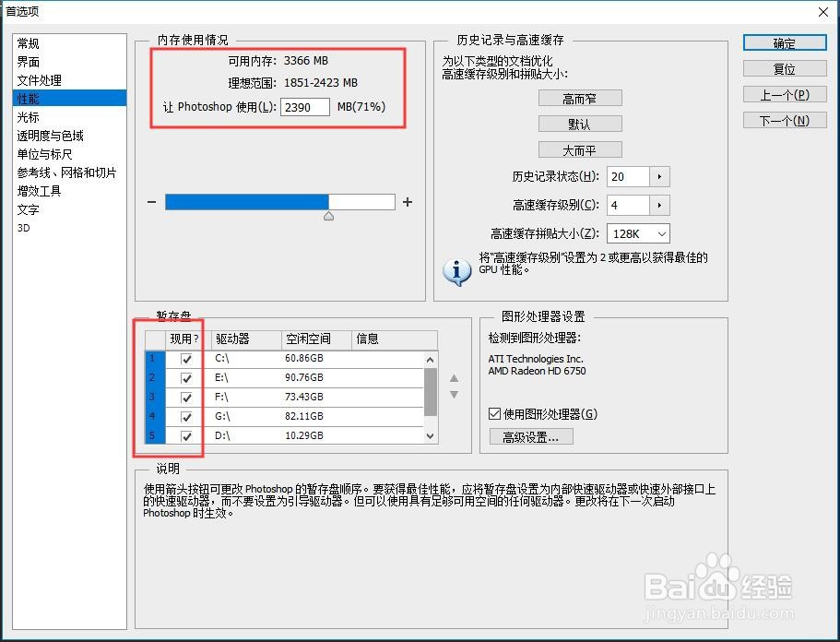Viewport: 840px width, 642px height.
Task: Go to next panel with 下一个(N)
Action: (x=785, y=121)
